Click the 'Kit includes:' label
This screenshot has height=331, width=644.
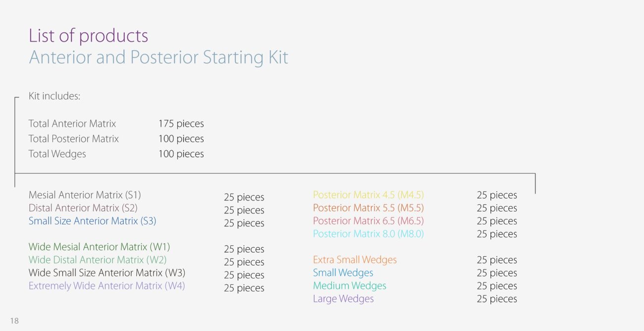tap(54, 96)
